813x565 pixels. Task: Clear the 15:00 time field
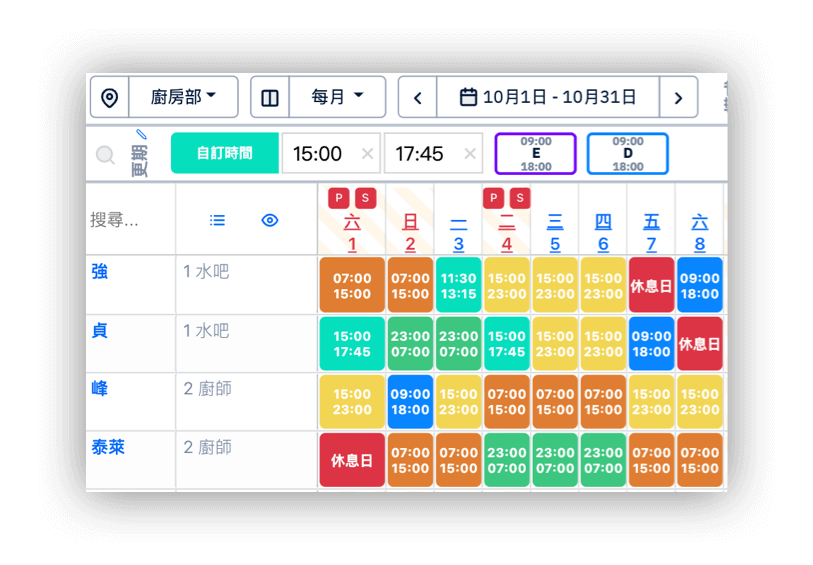click(367, 153)
